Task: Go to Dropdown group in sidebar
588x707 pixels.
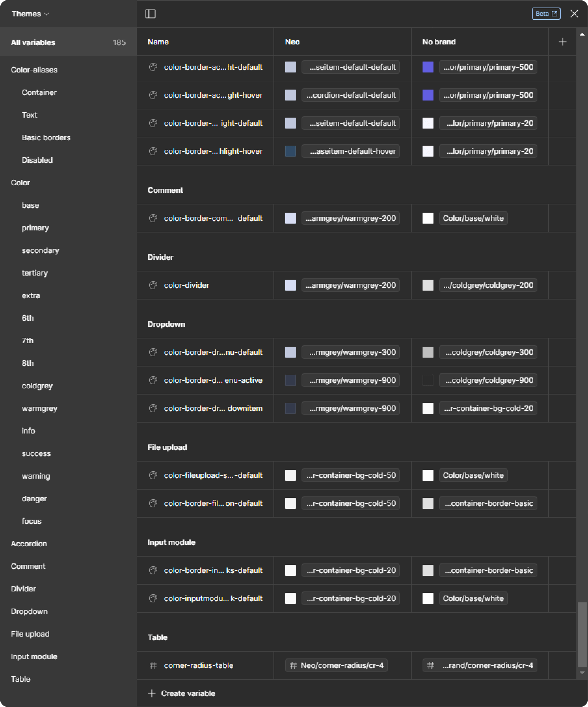Action: pos(29,611)
